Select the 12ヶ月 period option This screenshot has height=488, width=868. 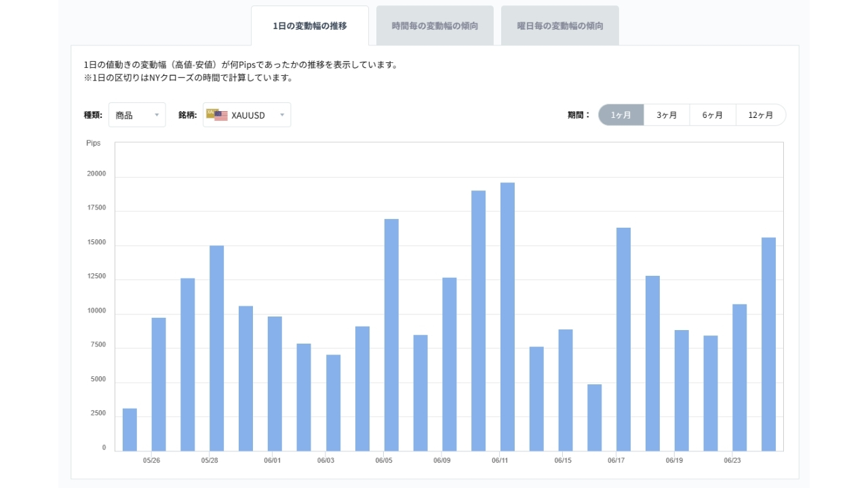click(761, 115)
